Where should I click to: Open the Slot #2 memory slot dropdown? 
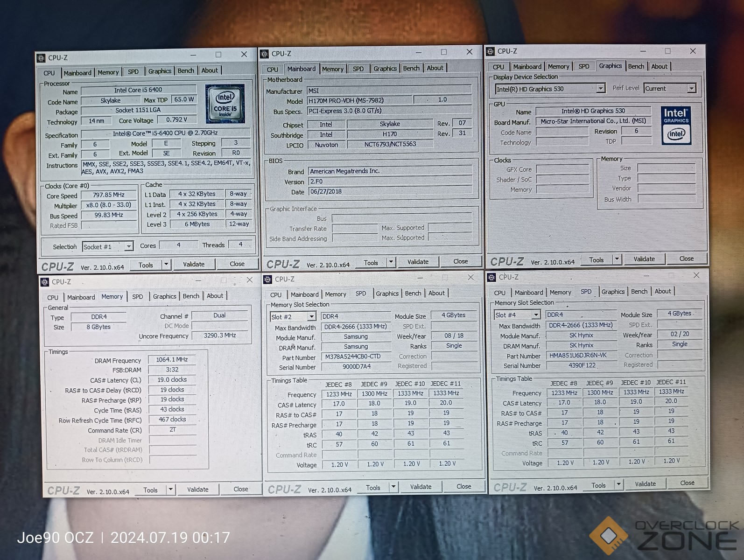coord(311,316)
